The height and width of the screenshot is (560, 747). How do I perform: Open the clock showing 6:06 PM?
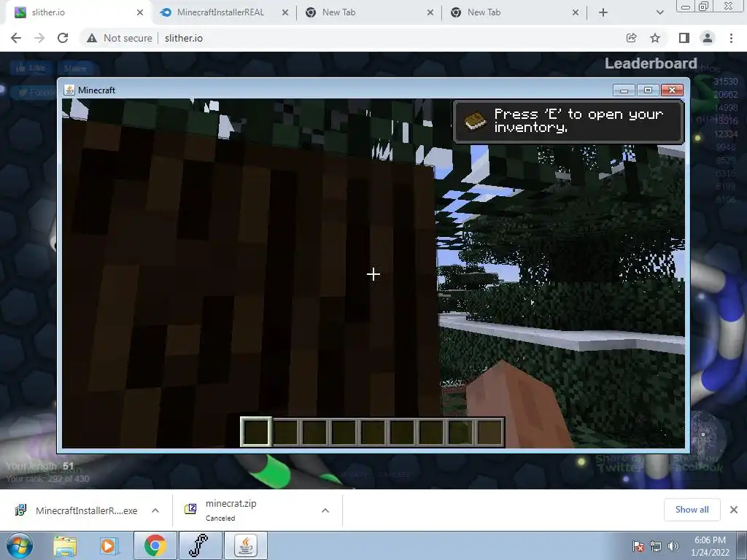(710, 546)
